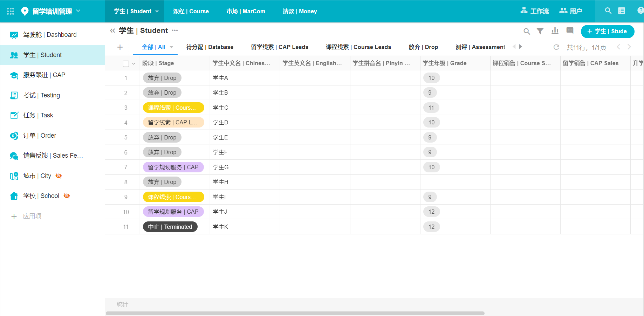Image resolution: width=644 pixels, height=316 pixels.
Task: Click the filter funnel icon
Action: pos(540,31)
